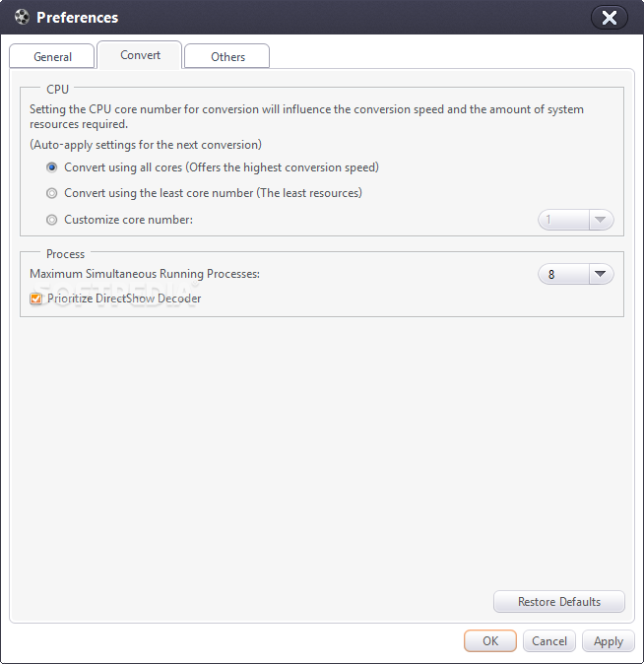Toggle Prioritize DirectShow Decoder checkbox

(x=36, y=299)
